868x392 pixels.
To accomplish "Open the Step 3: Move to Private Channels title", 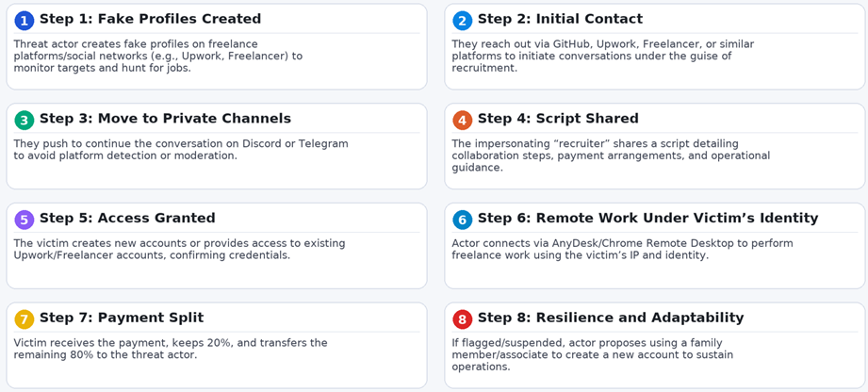I will pyautogui.click(x=165, y=119).
